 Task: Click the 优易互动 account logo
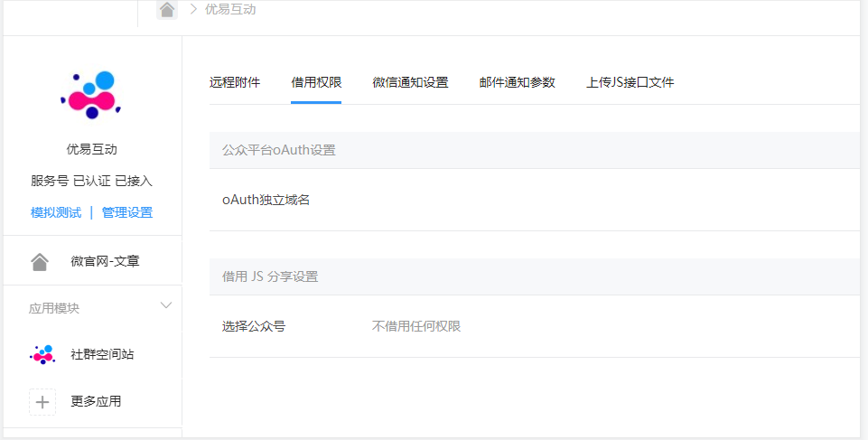pyautogui.click(x=90, y=95)
